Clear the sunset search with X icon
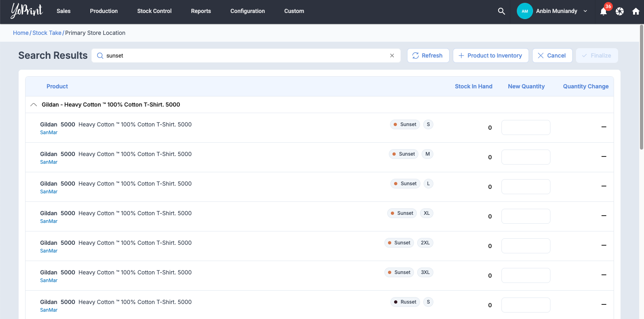 pyautogui.click(x=392, y=56)
